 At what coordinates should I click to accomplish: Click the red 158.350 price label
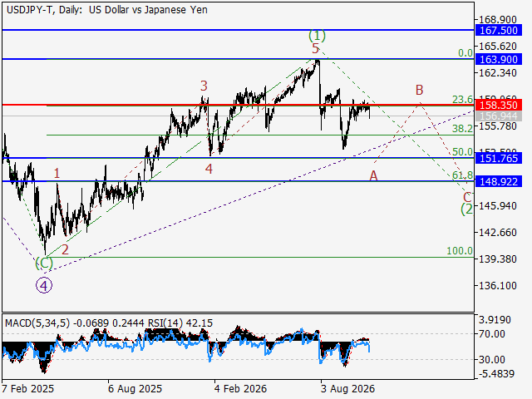(498, 105)
